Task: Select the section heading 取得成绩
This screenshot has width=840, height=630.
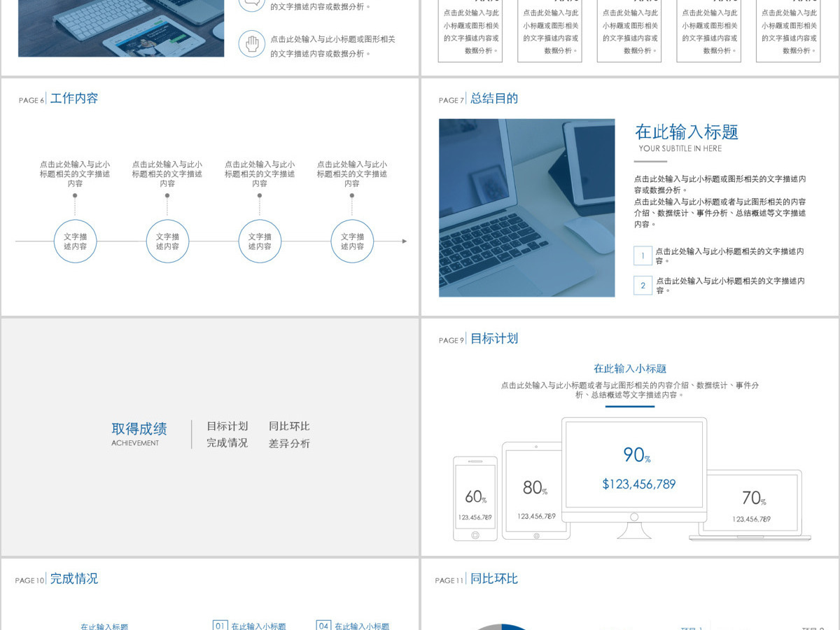Action: point(139,429)
